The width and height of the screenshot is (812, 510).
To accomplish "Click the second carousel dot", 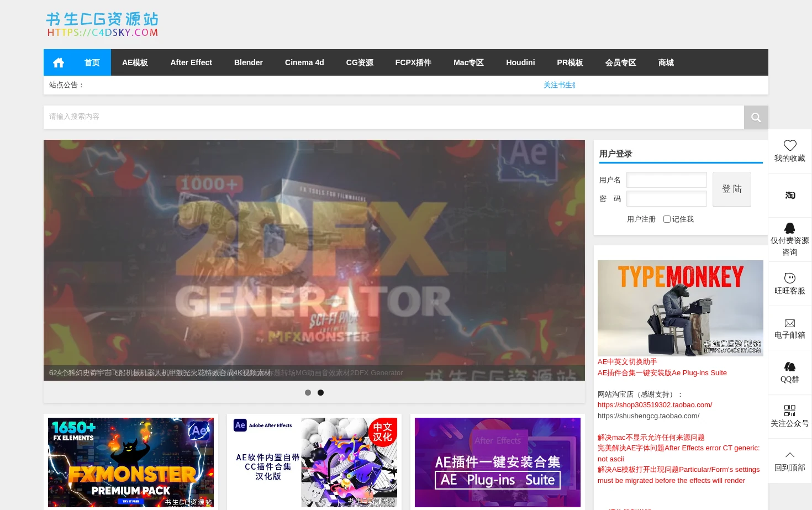I will click(x=320, y=393).
